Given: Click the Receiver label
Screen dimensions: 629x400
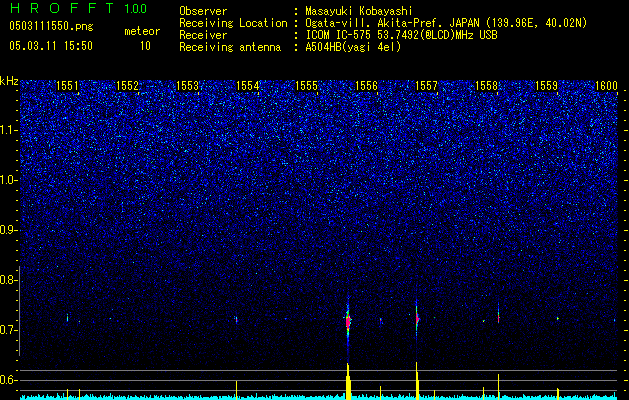Looking at the screenshot, I should pos(203,35).
